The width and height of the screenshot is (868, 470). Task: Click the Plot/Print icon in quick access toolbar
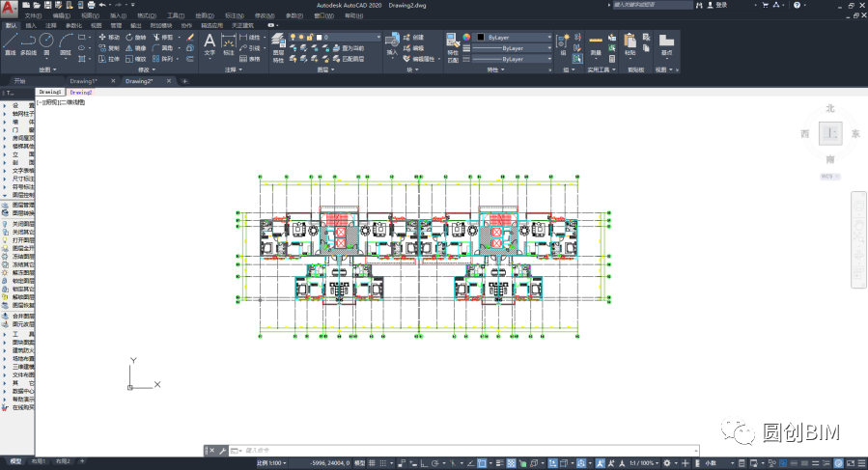92,5
